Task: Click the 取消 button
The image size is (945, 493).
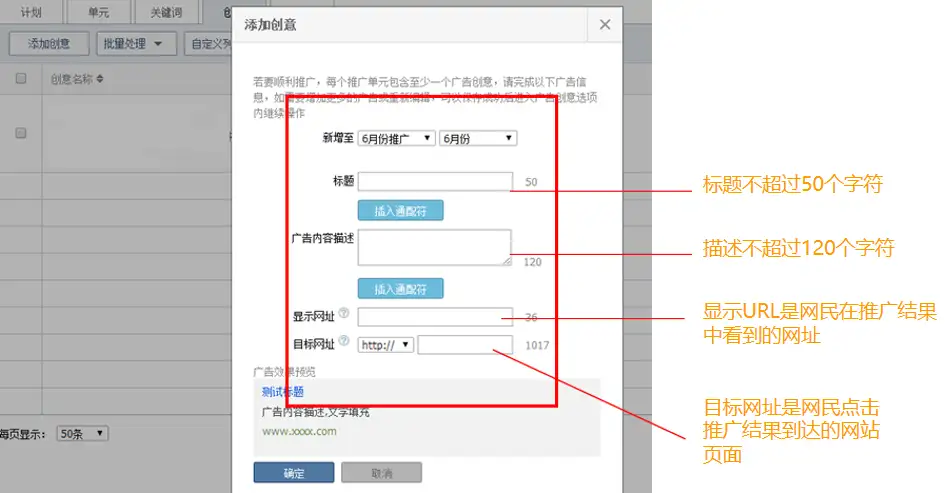Action: 381,473
